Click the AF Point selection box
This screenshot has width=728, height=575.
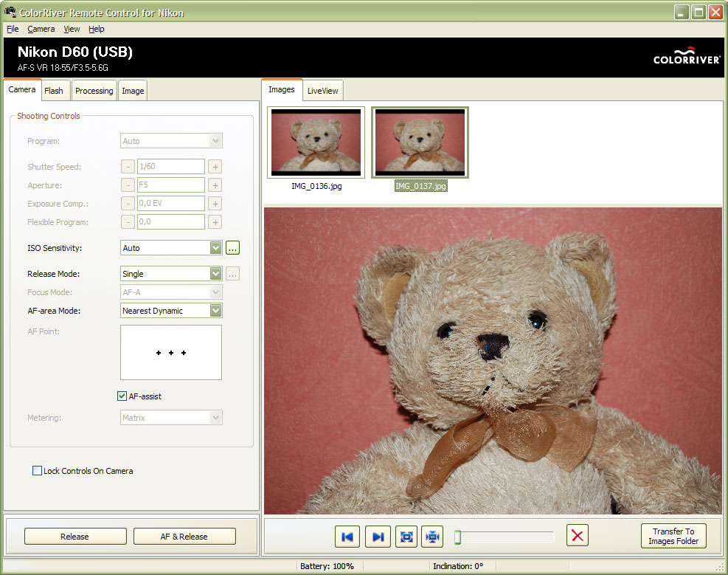(x=171, y=353)
